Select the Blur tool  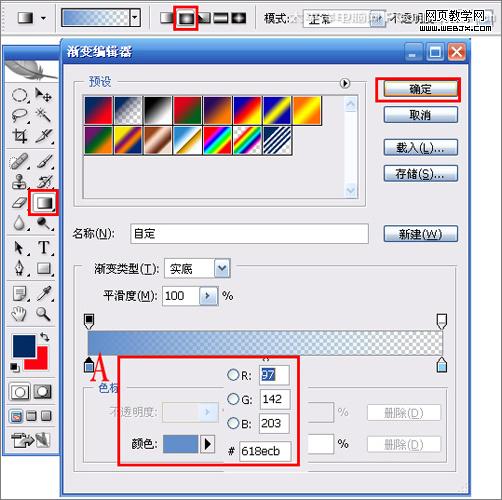click(19, 223)
